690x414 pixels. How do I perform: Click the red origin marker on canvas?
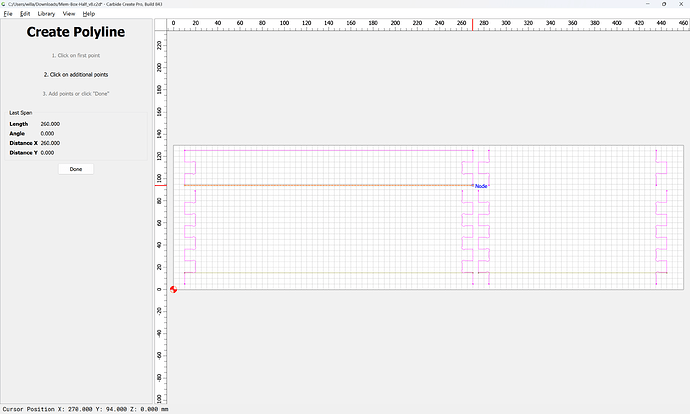[x=173, y=289]
